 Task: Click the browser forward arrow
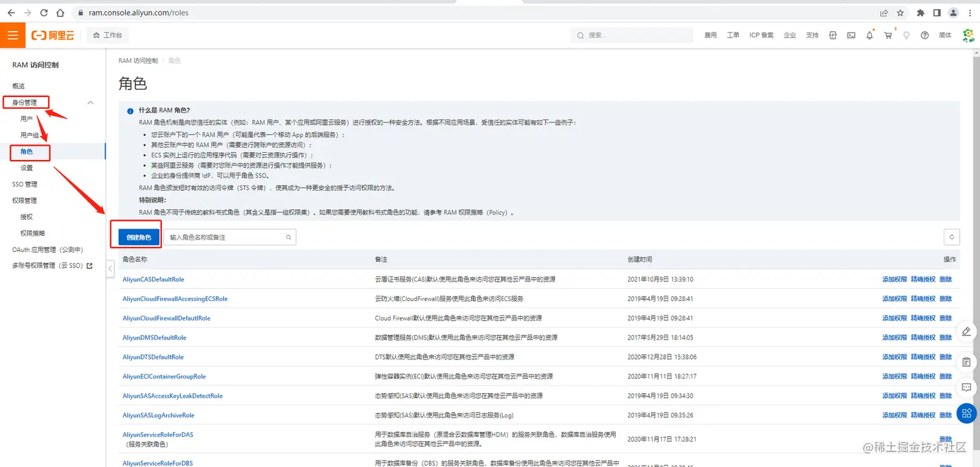(x=28, y=12)
